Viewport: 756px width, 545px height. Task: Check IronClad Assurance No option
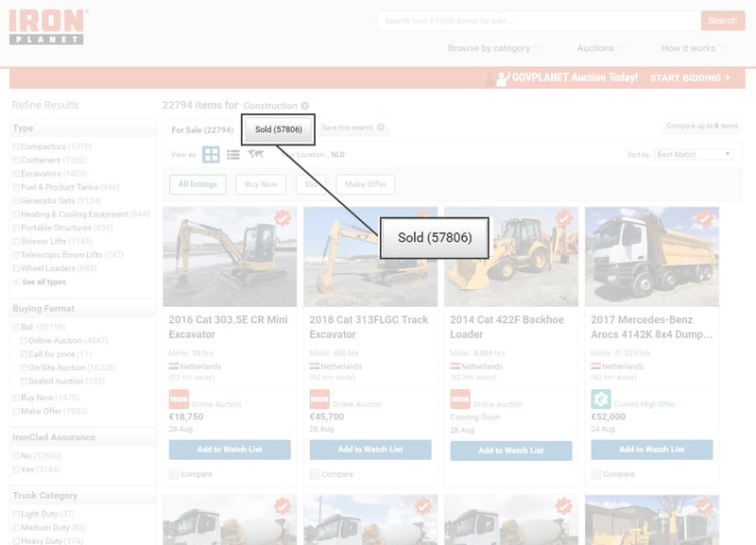(x=16, y=455)
